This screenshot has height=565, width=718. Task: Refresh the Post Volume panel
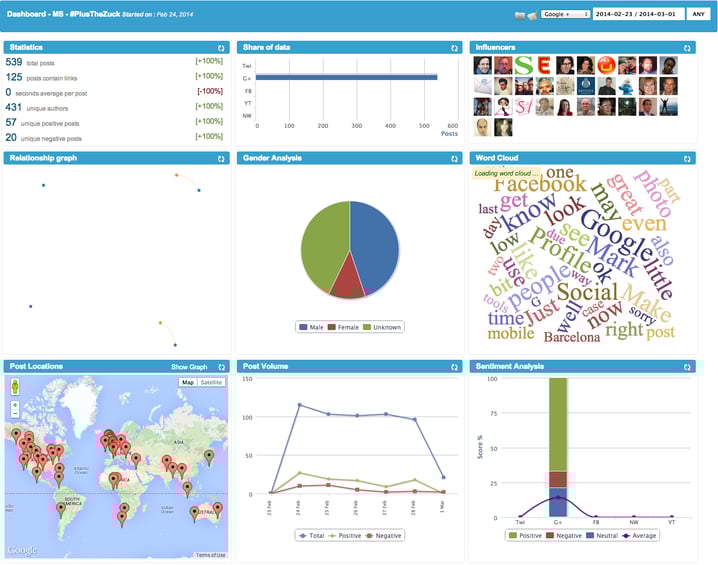454,367
